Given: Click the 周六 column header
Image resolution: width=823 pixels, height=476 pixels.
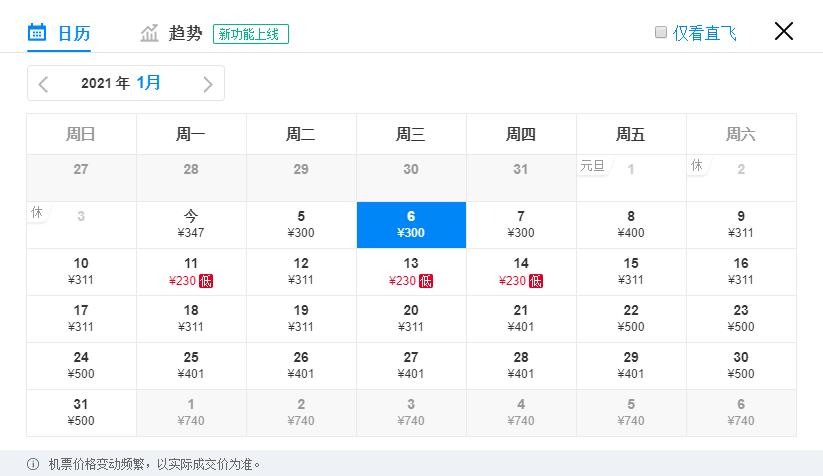Looking at the screenshot, I should (741, 134).
